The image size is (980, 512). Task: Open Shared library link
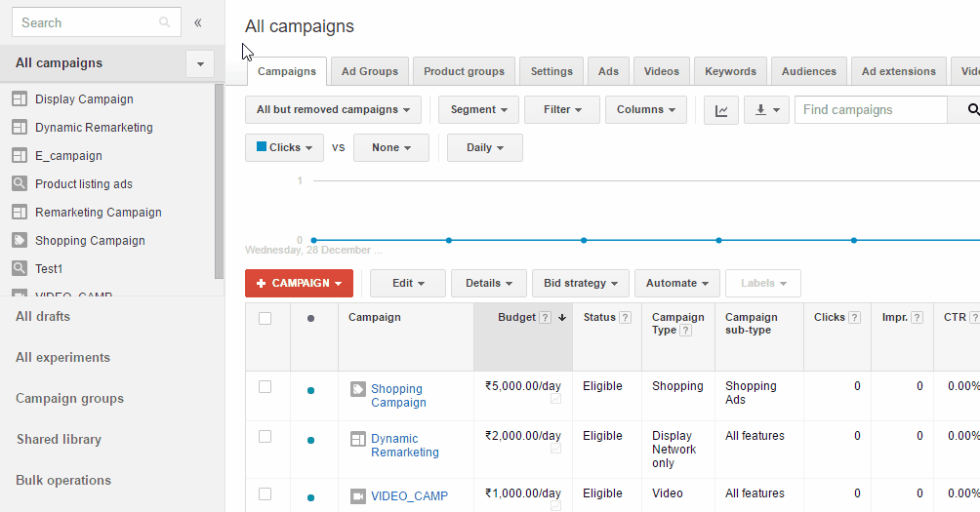(59, 440)
